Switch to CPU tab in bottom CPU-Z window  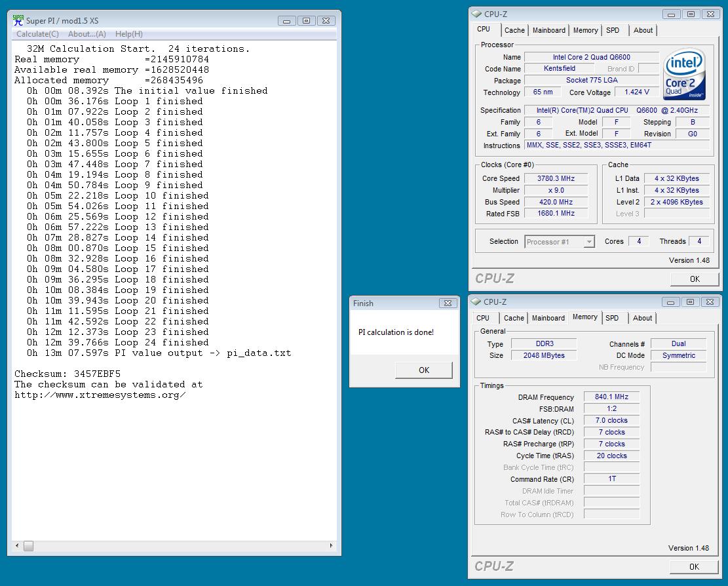click(483, 318)
